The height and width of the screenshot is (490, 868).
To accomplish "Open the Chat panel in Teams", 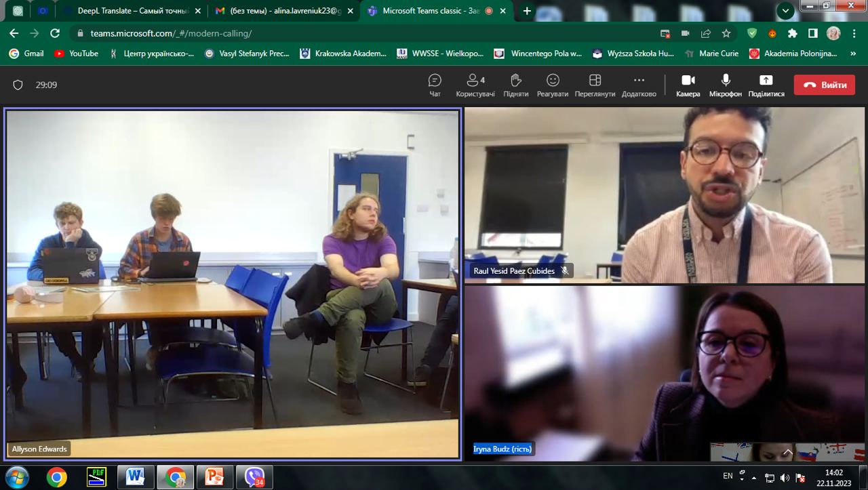I will point(435,85).
